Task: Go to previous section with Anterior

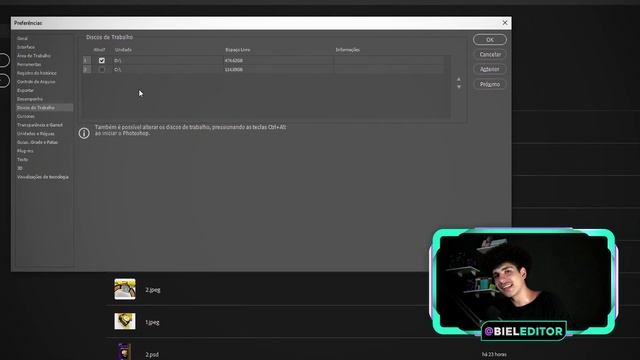Action: click(490, 69)
